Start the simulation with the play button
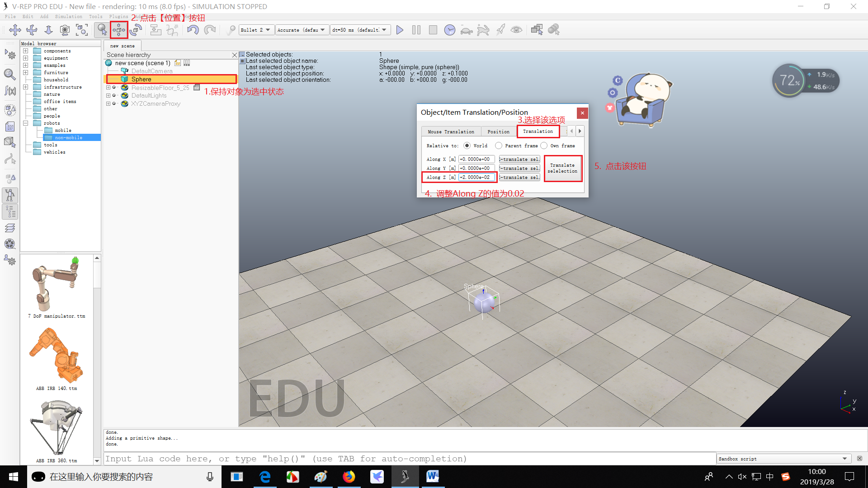Image resolution: width=868 pixels, height=488 pixels. pos(400,30)
